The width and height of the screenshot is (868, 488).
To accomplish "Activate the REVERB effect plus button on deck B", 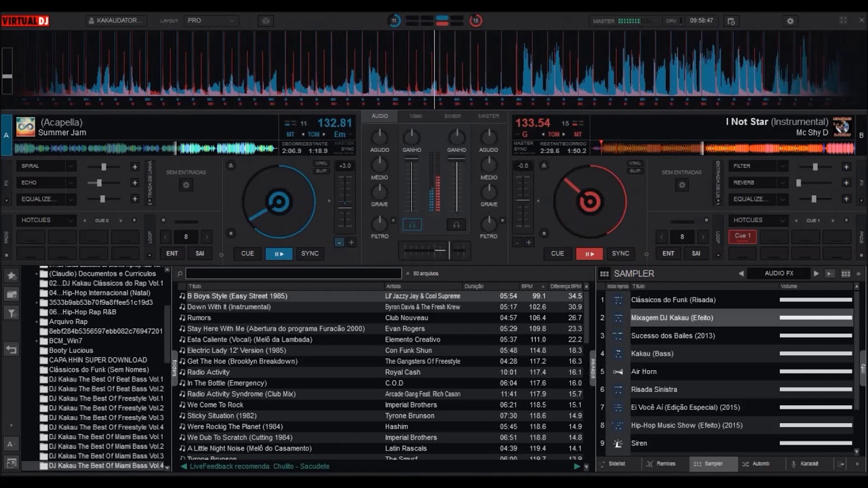I will click(x=846, y=183).
